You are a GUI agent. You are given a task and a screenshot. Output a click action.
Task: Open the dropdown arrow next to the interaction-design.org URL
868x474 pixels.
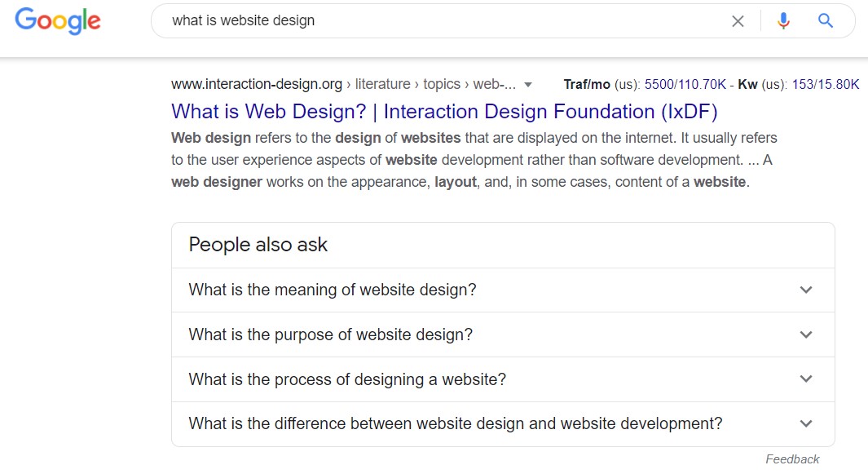[x=528, y=85]
